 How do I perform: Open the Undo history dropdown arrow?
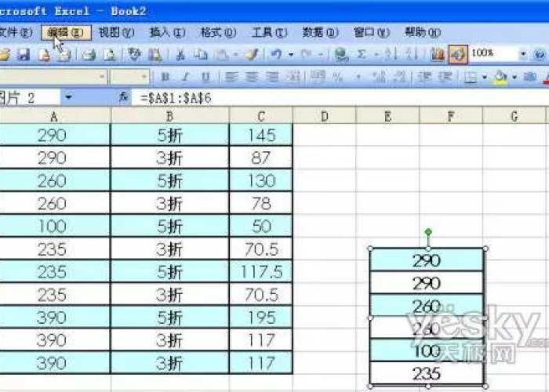pyautogui.click(x=291, y=55)
